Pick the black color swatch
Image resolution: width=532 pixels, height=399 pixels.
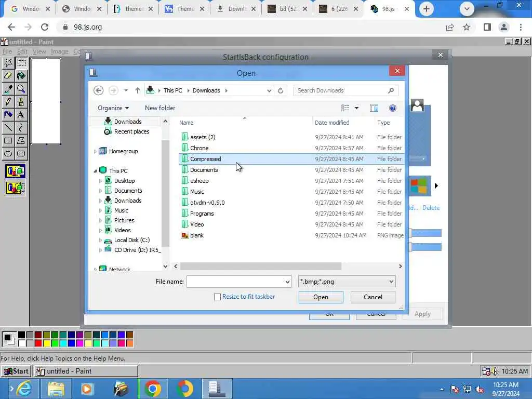21,335
